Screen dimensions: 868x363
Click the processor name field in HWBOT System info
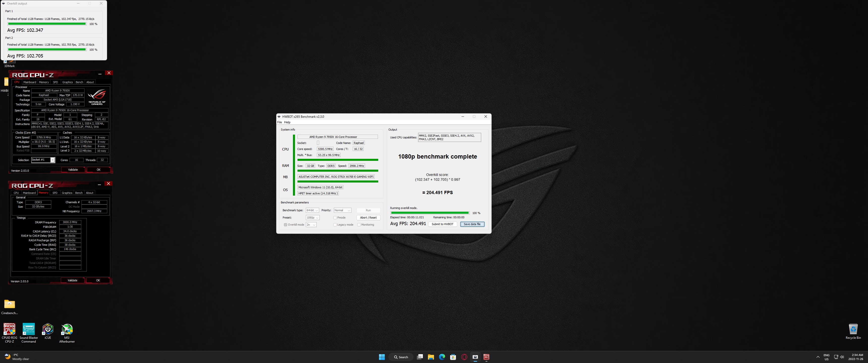coord(338,137)
